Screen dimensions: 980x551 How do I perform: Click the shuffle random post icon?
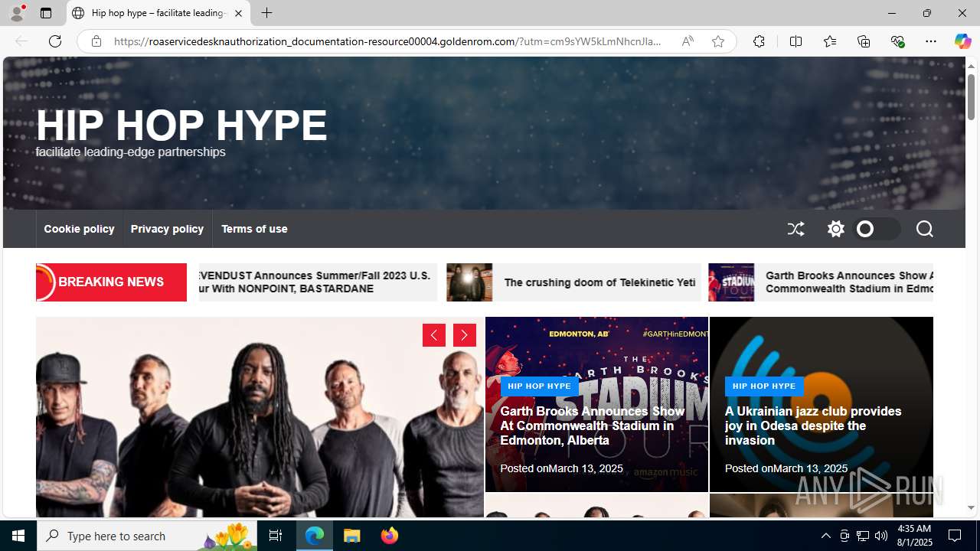tap(796, 229)
